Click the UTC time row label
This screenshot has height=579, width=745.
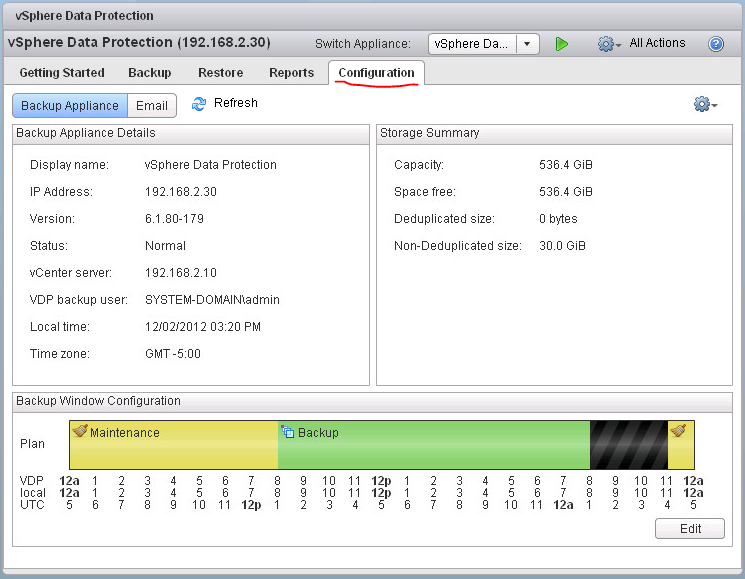[x=32, y=505]
